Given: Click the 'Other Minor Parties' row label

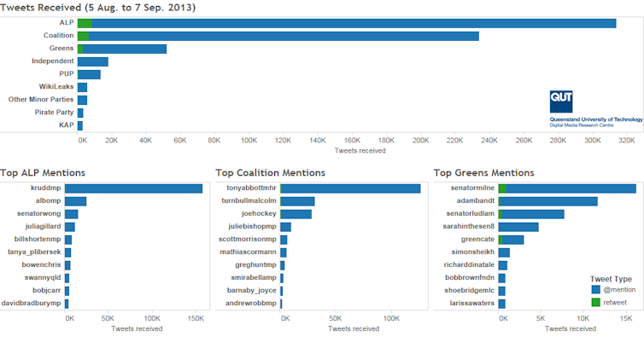Looking at the screenshot, I should 41,99.
